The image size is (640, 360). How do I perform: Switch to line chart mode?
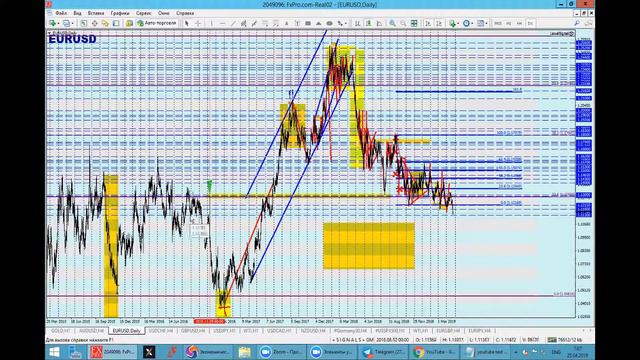(379, 23)
